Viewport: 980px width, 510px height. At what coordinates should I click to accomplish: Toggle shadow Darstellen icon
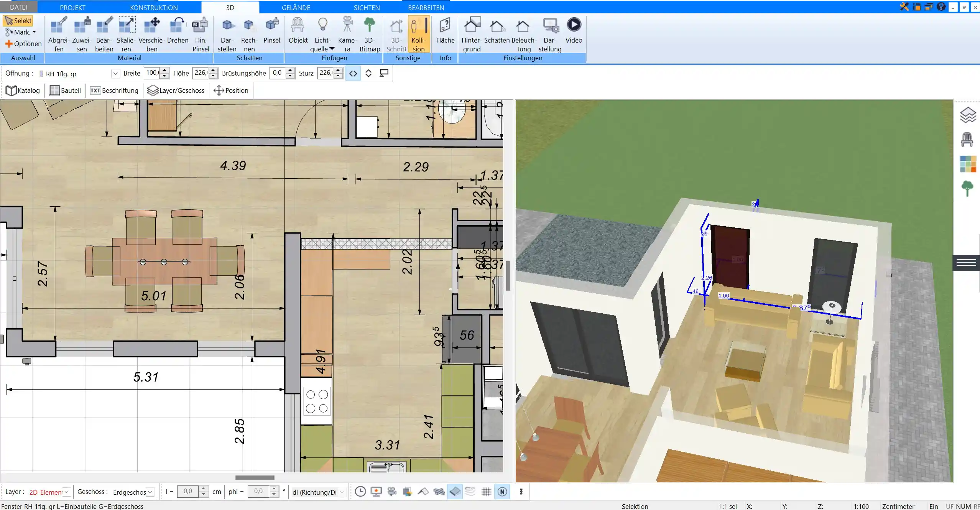point(227,34)
